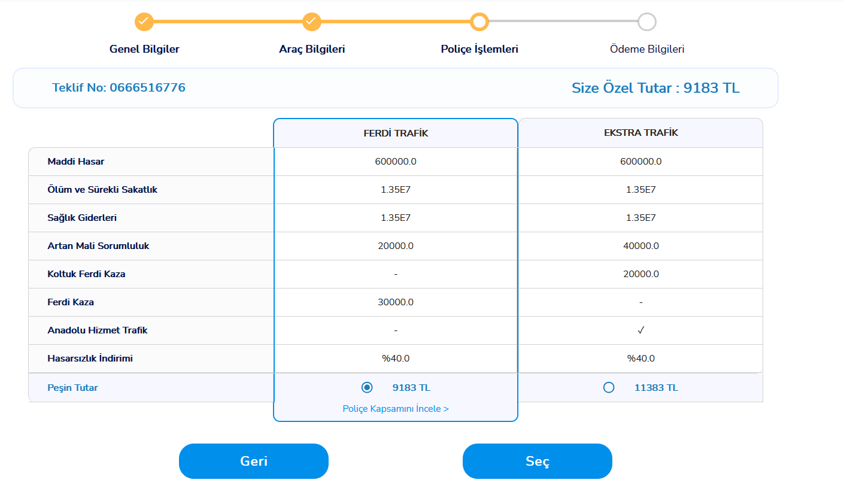Click the Geri button
The image size is (844, 504).
pos(254,461)
